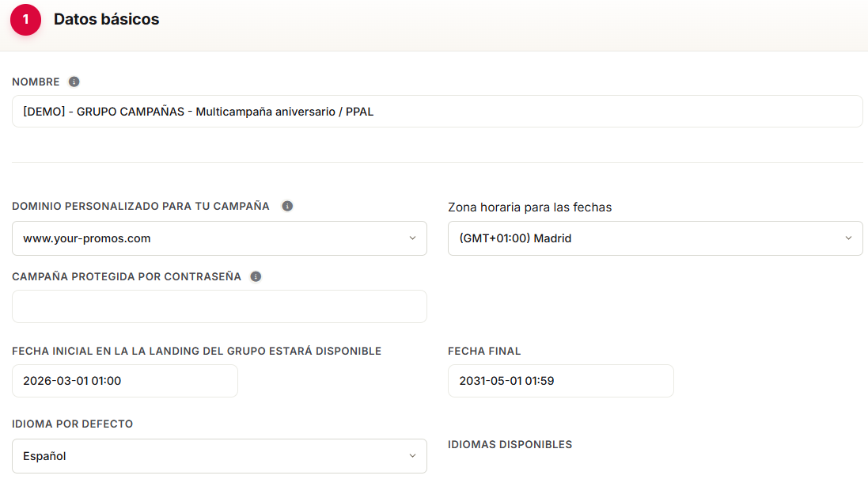Click the red step 1 circle badge
Viewport: 868px width, 483px height.
pyautogui.click(x=25, y=19)
